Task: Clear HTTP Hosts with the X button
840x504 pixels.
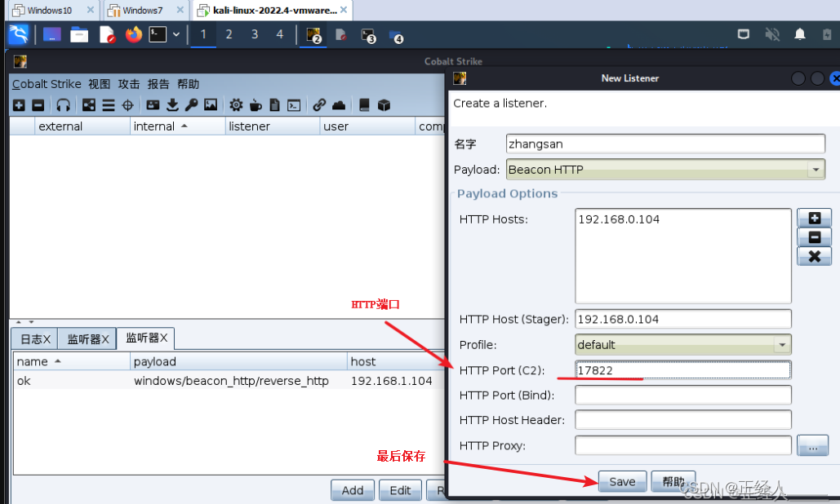Action: coord(814,256)
